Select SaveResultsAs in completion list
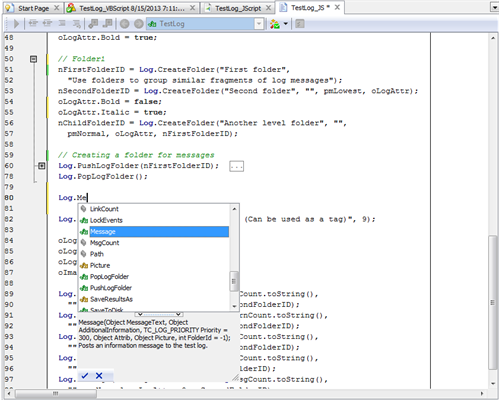Viewport: 499px width, 400px height. tap(111, 299)
